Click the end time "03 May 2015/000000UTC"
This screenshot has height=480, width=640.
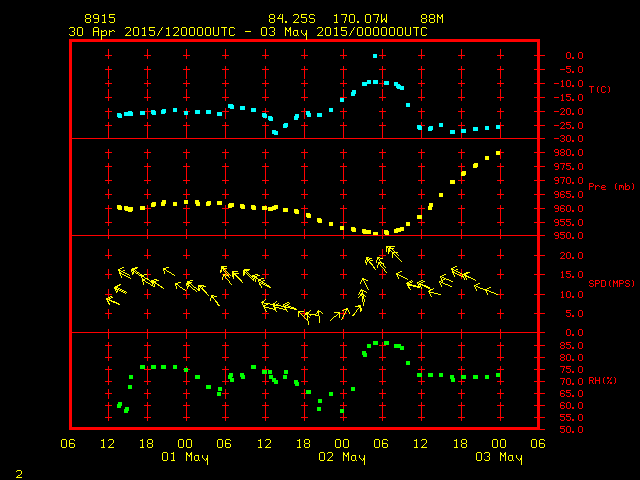(344, 32)
